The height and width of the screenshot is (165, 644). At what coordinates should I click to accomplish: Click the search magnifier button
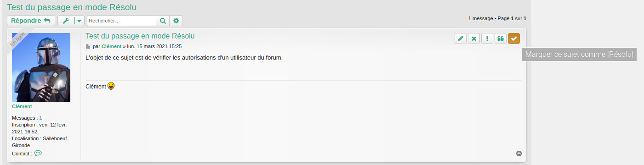[x=163, y=21]
